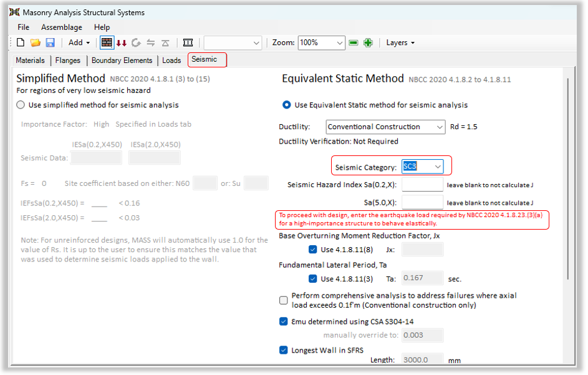Select the masonry wall brick icon
This screenshot has width=588, height=375.
pos(107,43)
